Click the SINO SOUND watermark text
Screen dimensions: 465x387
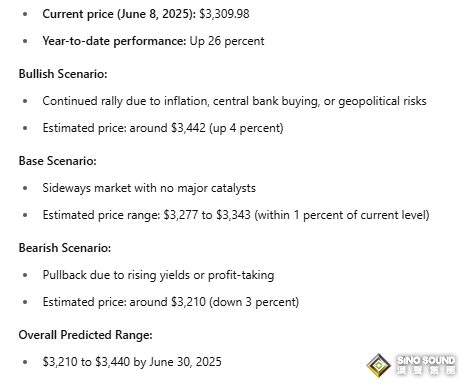(426, 360)
